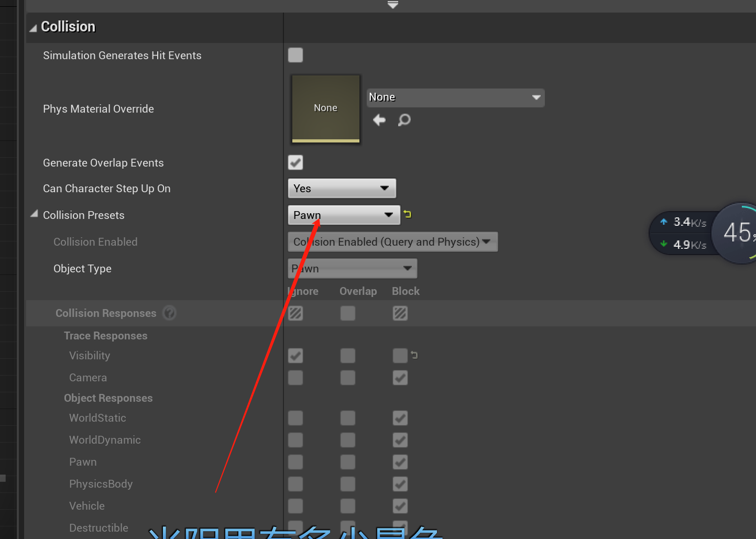The image size is (756, 539).
Task: Toggle Vehicle Block checkbox
Action: coord(400,506)
